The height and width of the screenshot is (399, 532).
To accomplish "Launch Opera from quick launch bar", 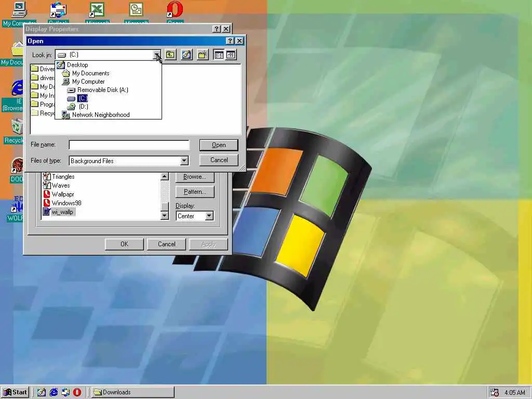I will [x=77, y=392].
